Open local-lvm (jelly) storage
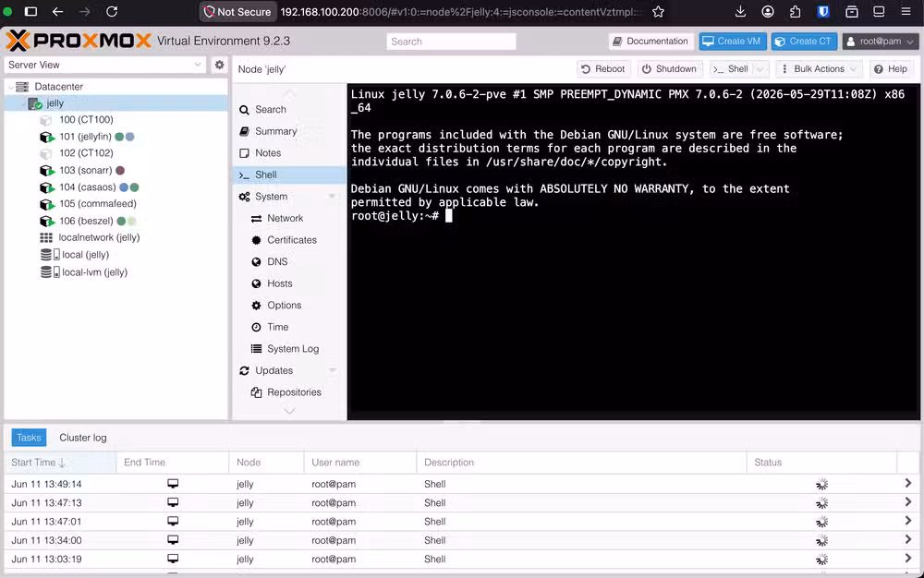The height and width of the screenshot is (578, 924). tap(94, 272)
